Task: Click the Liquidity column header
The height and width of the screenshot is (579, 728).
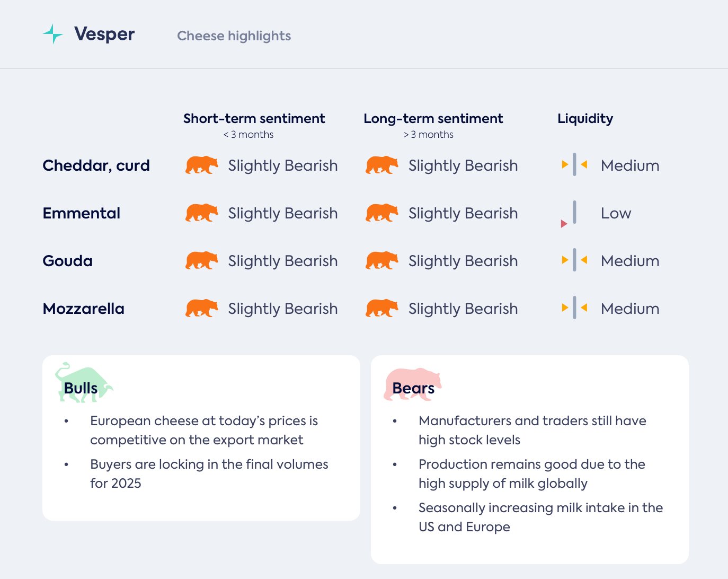Action: (x=585, y=119)
